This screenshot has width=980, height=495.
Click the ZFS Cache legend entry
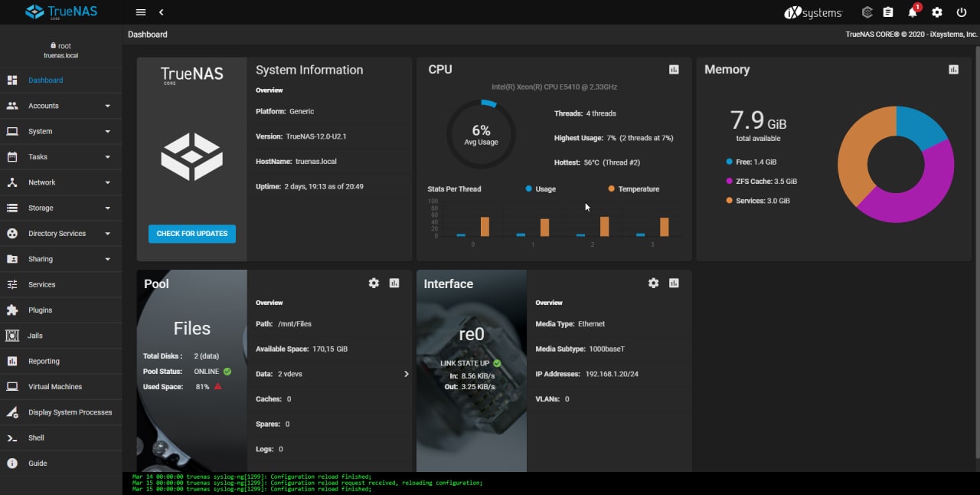[x=762, y=182]
